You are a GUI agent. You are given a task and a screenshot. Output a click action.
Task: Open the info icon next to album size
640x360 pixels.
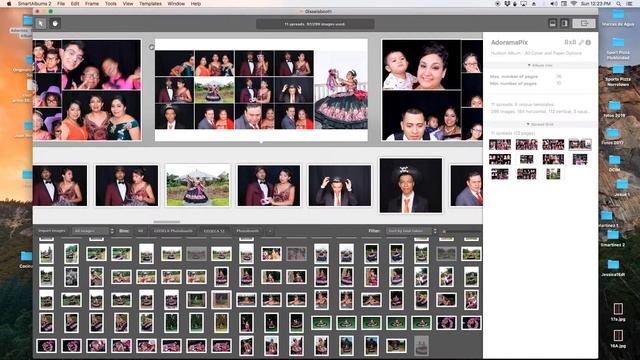pyautogui.click(x=588, y=42)
